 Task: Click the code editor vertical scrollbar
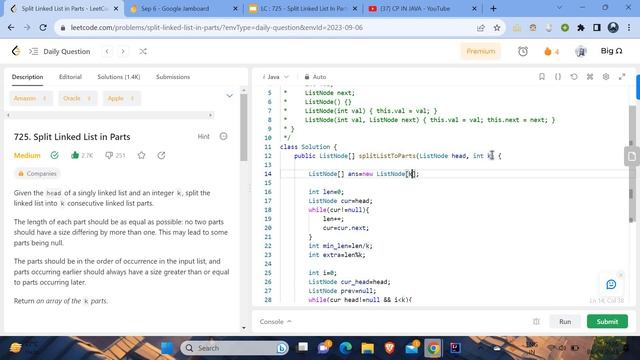[632, 164]
